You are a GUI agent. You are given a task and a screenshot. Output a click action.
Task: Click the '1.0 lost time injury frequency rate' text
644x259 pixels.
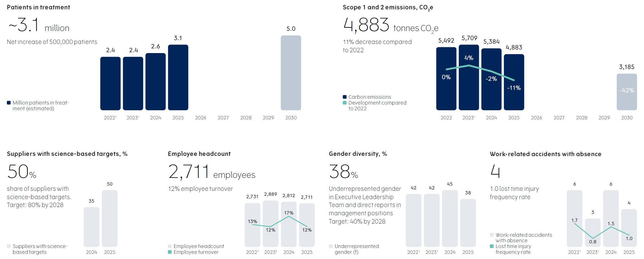(514, 193)
